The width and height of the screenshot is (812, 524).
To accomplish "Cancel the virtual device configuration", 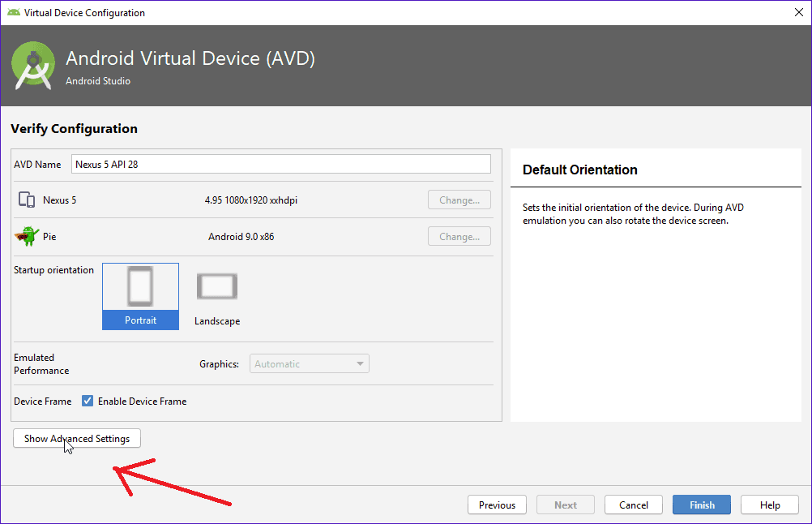I will [x=634, y=505].
